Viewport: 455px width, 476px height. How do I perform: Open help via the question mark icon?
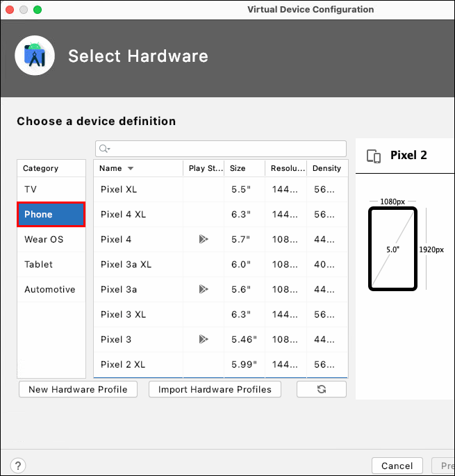pyautogui.click(x=18, y=466)
